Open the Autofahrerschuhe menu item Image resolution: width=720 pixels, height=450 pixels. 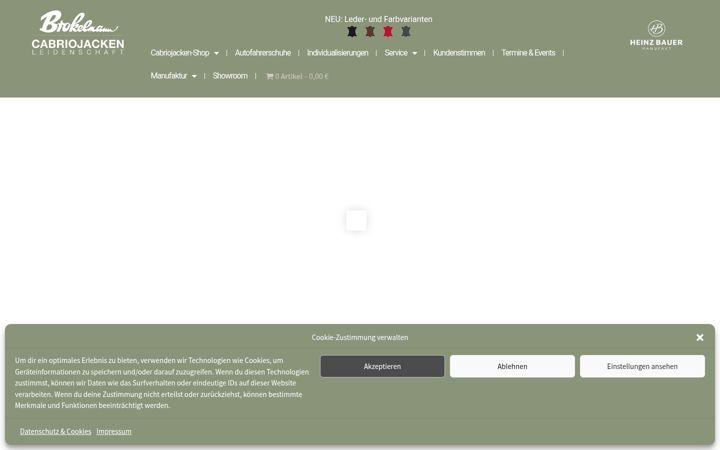click(x=263, y=53)
